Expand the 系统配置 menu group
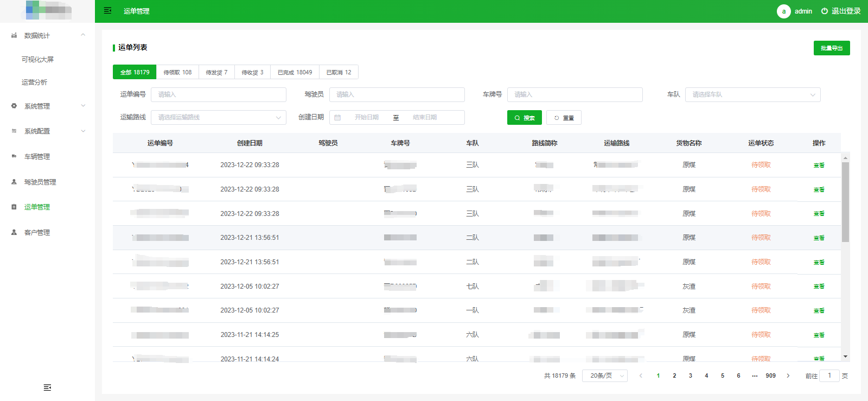The height and width of the screenshot is (401, 868). tap(83, 131)
